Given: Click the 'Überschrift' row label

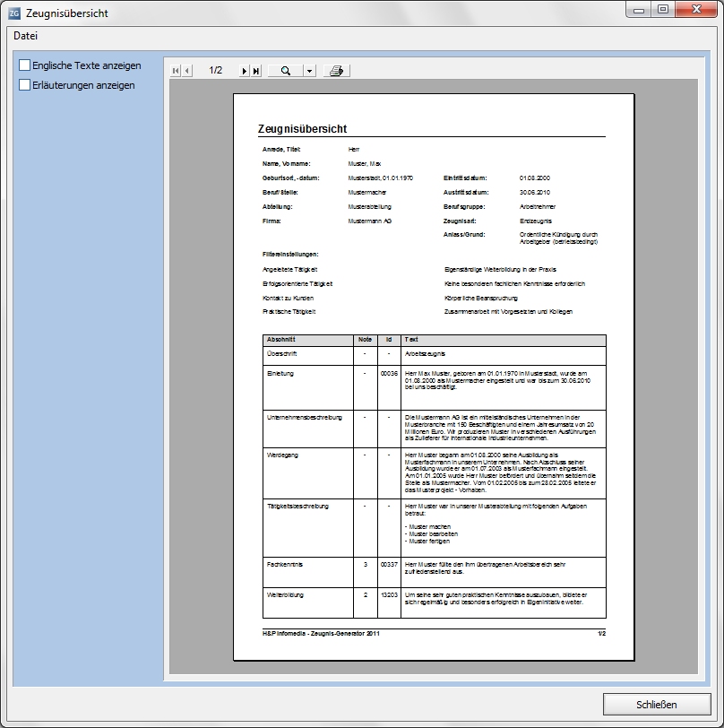Looking at the screenshot, I should pos(281,354).
